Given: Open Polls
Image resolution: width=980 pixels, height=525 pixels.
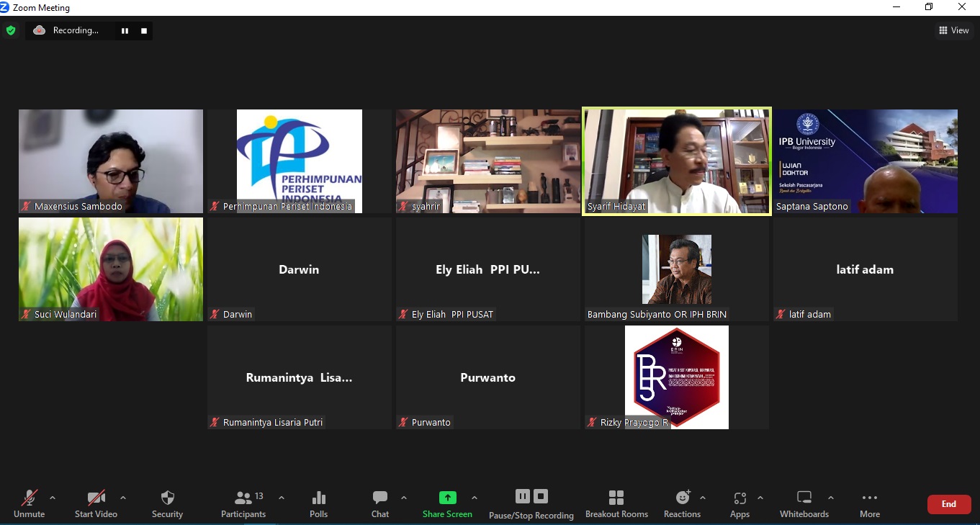Looking at the screenshot, I should (x=318, y=503).
